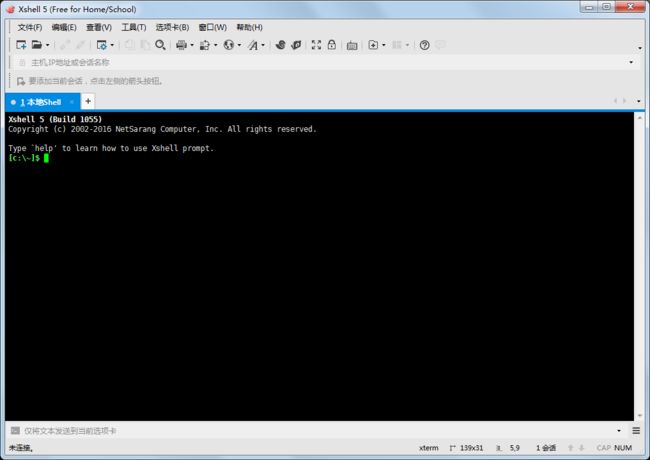Open the 编辑(E) menu
The height and width of the screenshot is (460, 650).
[x=64, y=27]
